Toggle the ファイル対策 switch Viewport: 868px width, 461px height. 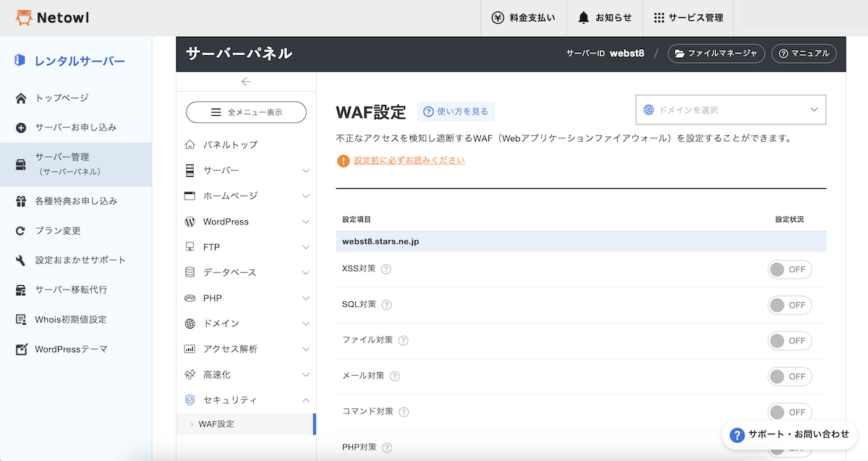(790, 341)
